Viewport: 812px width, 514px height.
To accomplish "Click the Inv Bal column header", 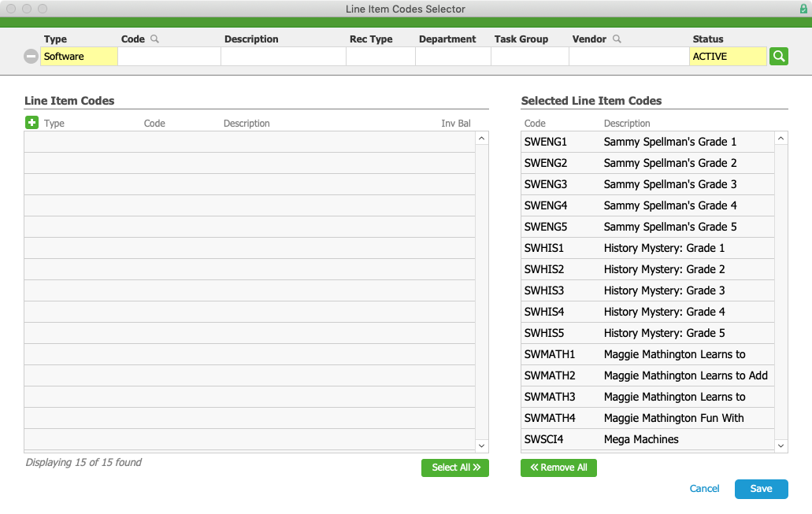I will pyautogui.click(x=456, y=124).
